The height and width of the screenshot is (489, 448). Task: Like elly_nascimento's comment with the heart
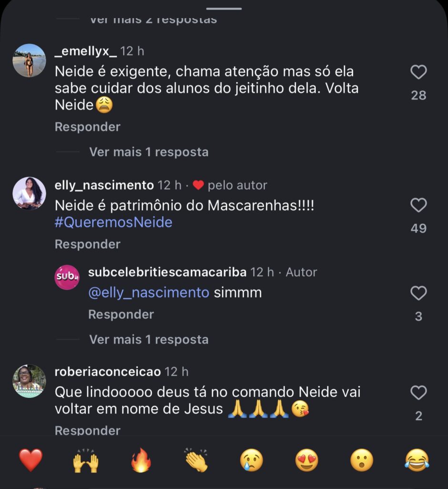click(418, 206)
